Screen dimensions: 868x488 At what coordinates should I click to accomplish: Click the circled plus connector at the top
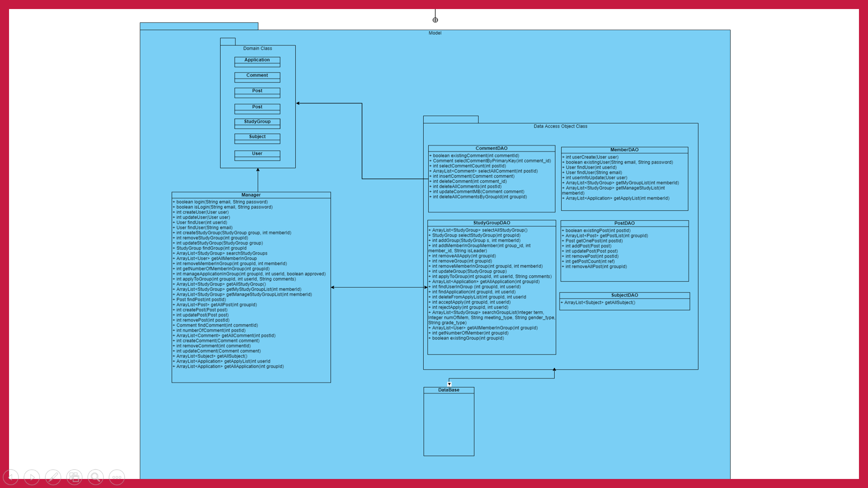(435, 20)
